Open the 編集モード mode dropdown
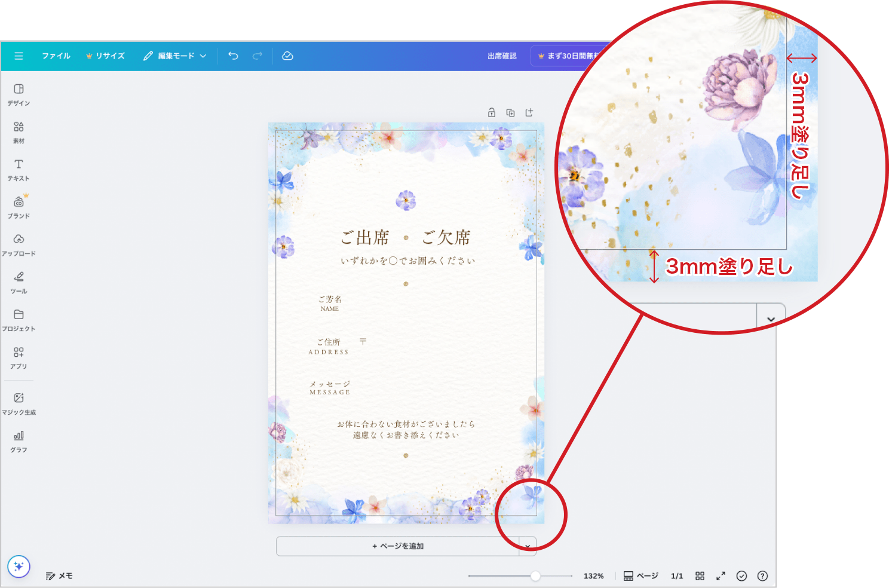Image resolution: width=889 pixels, height=588 pixels. 175,56
